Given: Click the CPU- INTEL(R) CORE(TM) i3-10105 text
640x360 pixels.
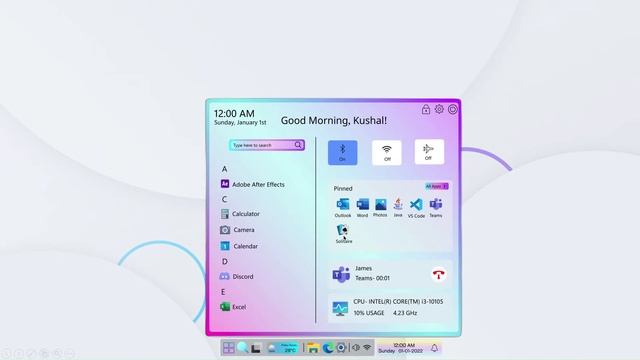Looking at the screenshot, I should (x=398, y=302).
